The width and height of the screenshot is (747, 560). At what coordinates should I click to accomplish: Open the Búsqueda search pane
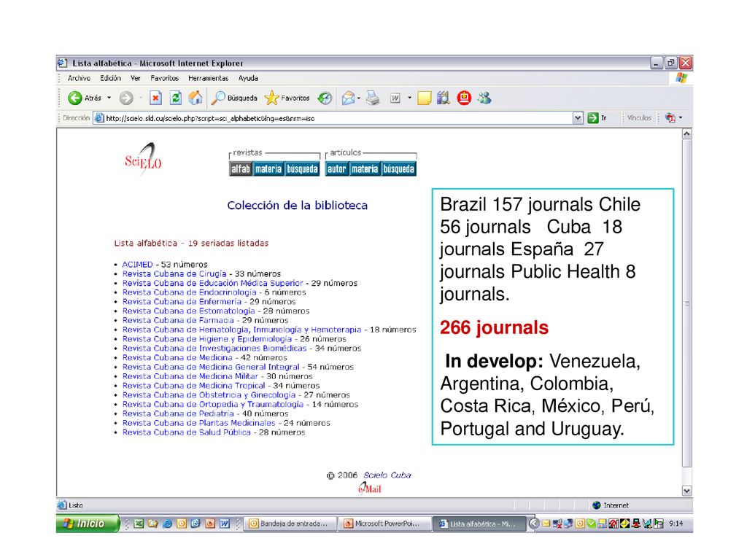coord(234,98)
